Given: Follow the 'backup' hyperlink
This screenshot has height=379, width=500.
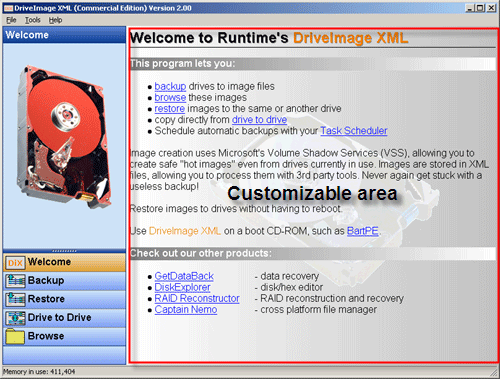Looking at the screenshot, I should click(x=170, y=86).
